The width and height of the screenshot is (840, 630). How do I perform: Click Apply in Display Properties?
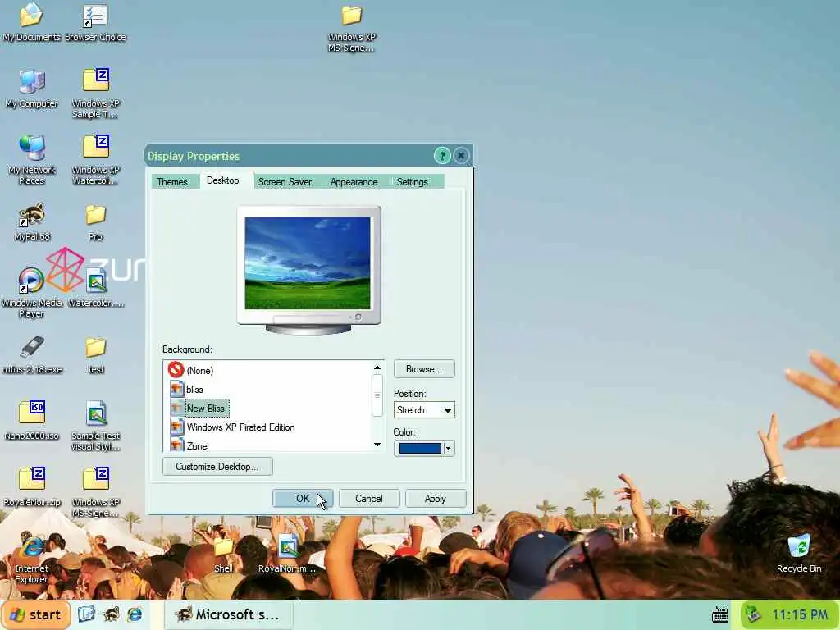coord(436,498)
